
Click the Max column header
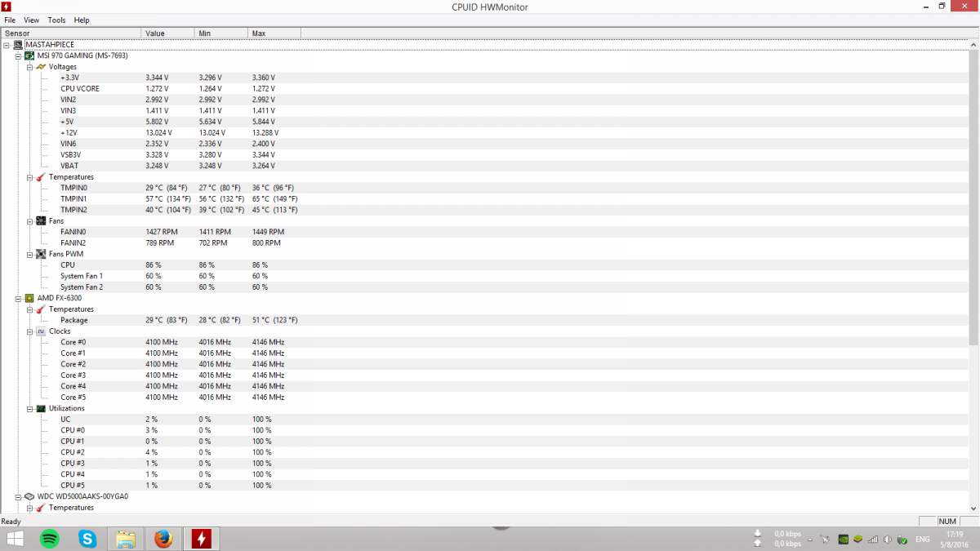(274, 33)
